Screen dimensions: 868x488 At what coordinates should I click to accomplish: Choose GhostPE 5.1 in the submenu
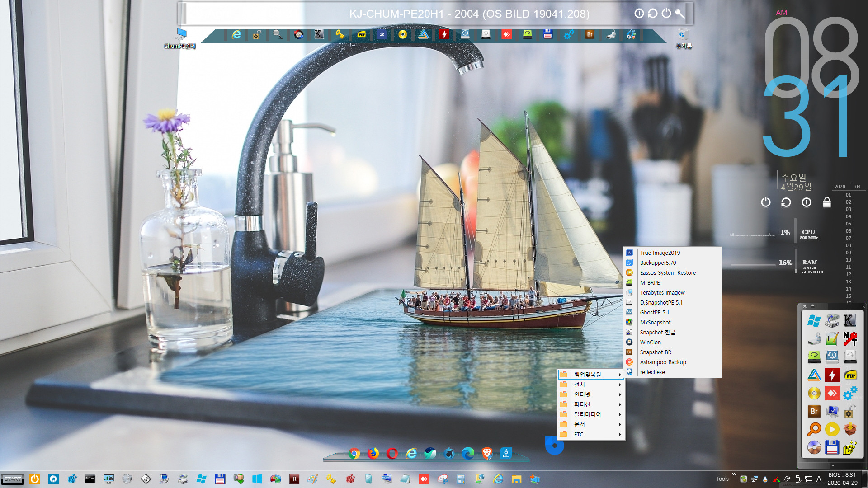coord(672,313)
